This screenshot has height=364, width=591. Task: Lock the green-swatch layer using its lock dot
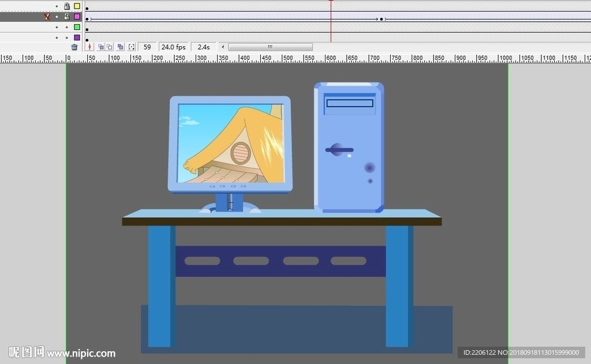coord(67,27)
